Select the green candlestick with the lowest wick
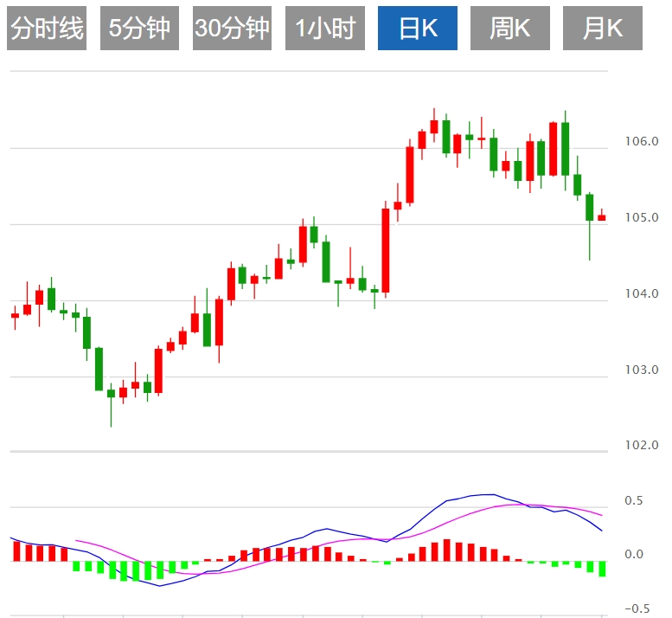 pos(111,394)
